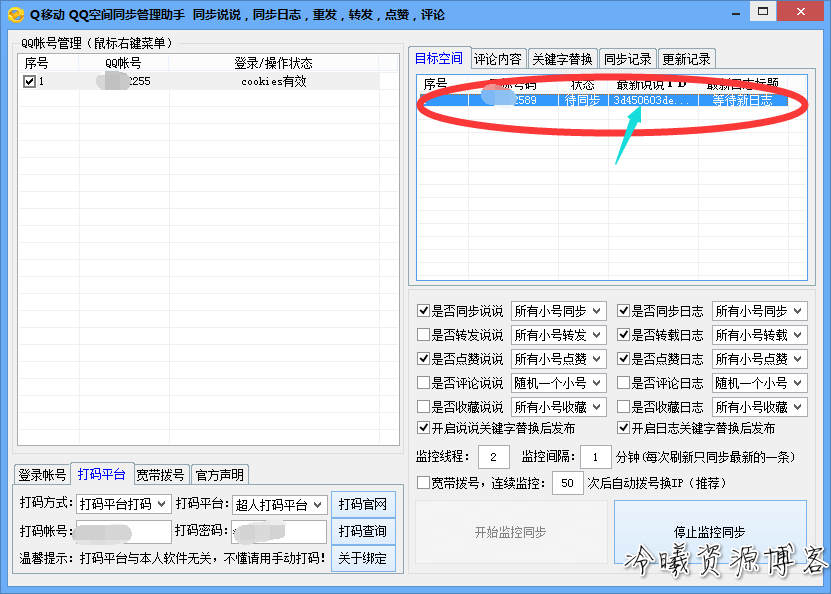This screenshot has height=594, width=831.
Task: Check the 是否收藏日志 option
Action: point(623,406)
